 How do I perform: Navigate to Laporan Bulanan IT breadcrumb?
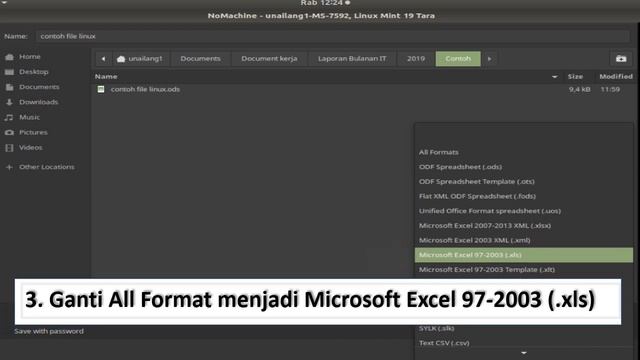352,59
